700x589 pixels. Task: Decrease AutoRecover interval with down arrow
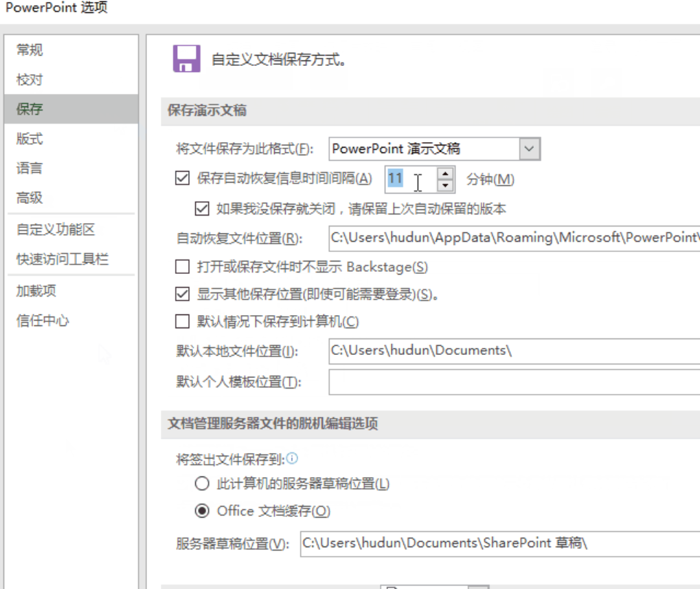point(445,185)
